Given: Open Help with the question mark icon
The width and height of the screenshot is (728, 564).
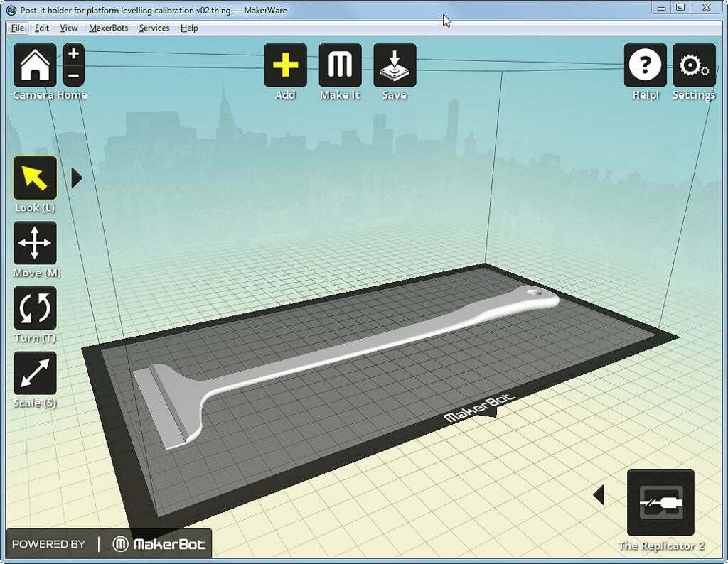Looking at the screenshot, I should (x=646, y=65).
